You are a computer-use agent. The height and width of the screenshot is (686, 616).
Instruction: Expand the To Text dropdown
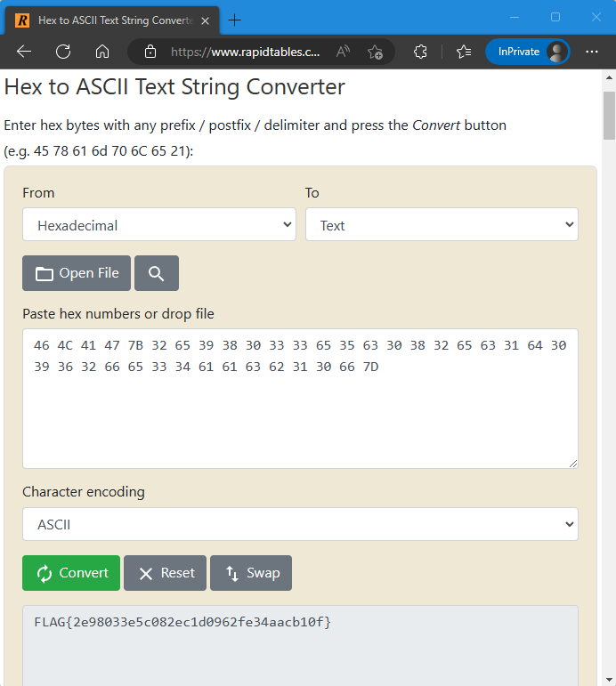click(442, 225)
